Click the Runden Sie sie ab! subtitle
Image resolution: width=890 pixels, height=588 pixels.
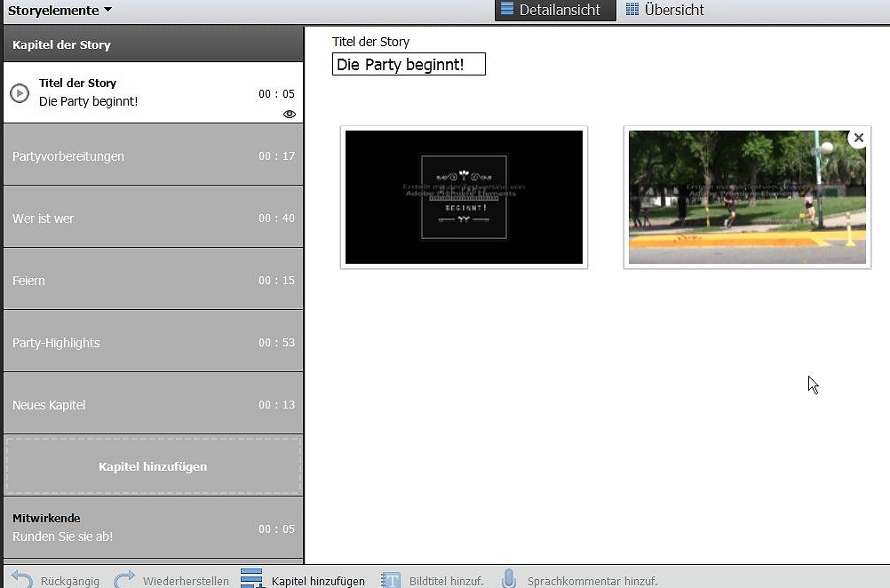click(x=62, y=536)
